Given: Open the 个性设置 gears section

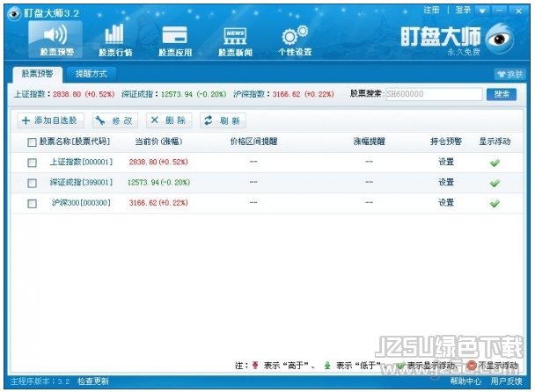Looking at the screenshot, I should tap(295, 40).
